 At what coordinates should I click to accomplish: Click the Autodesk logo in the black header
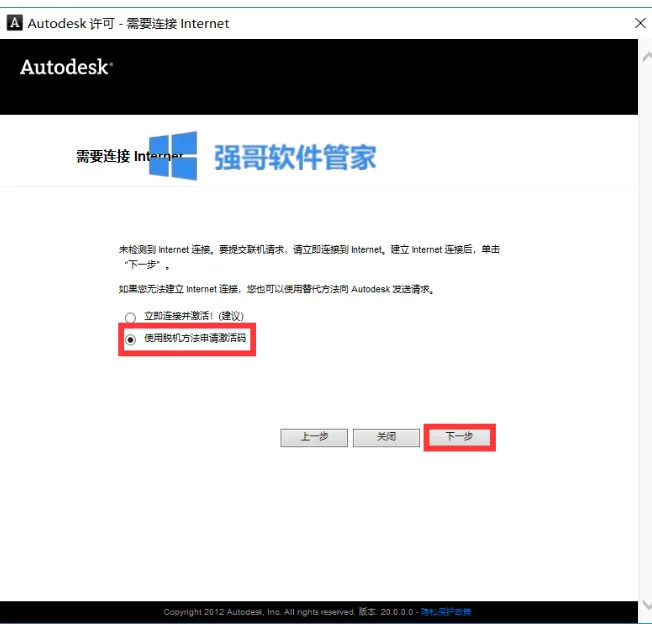tap(67, 67)
